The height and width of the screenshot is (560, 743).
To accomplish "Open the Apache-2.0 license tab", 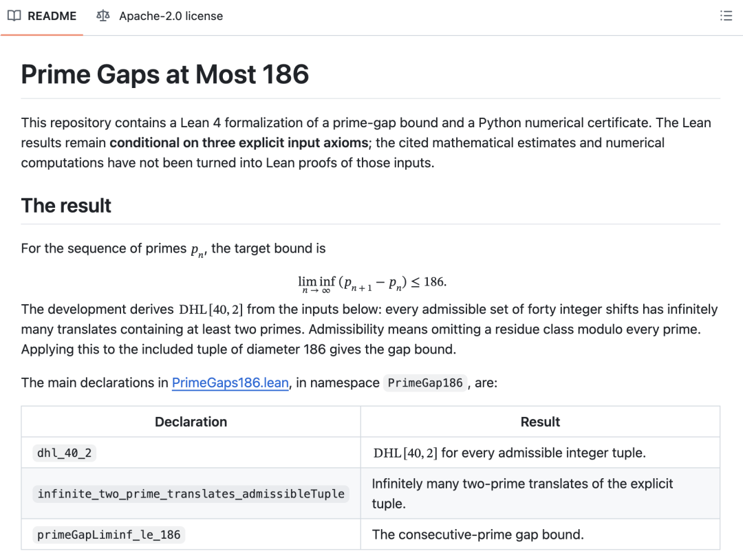I will pos(160,16).
